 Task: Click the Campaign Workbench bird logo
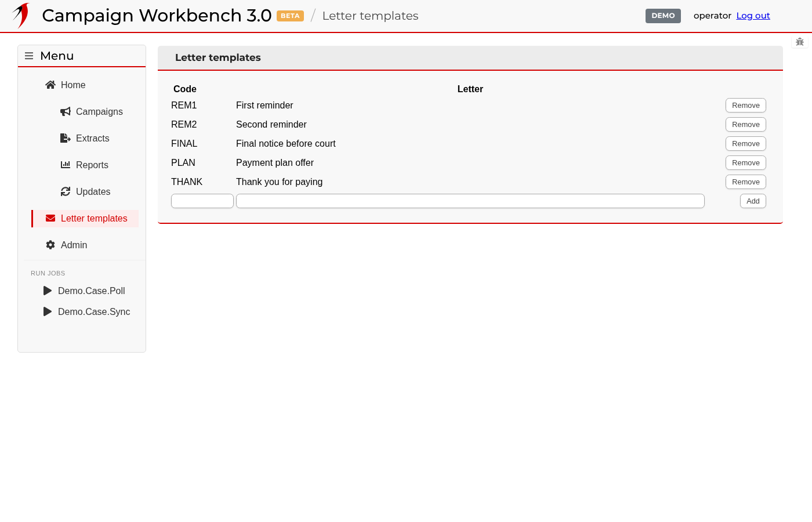pyautogui.click(x=21, y=16)
